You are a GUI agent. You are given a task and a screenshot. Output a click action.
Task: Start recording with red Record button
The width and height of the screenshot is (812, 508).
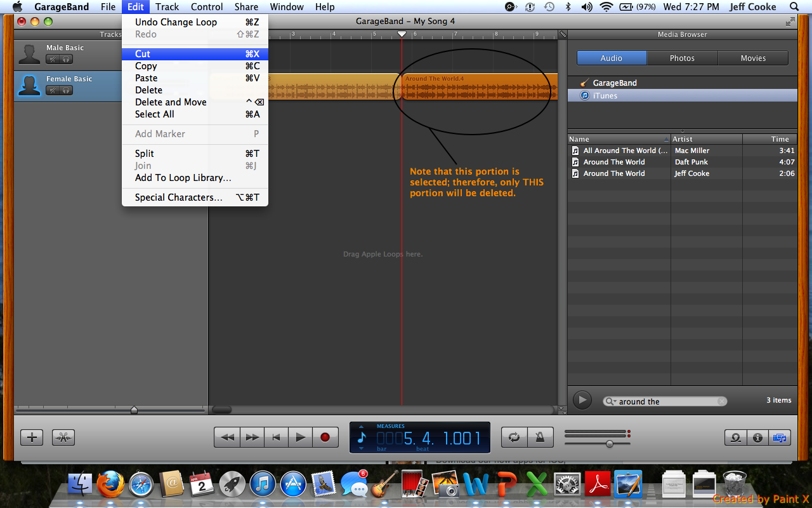(x=325, y=437)
